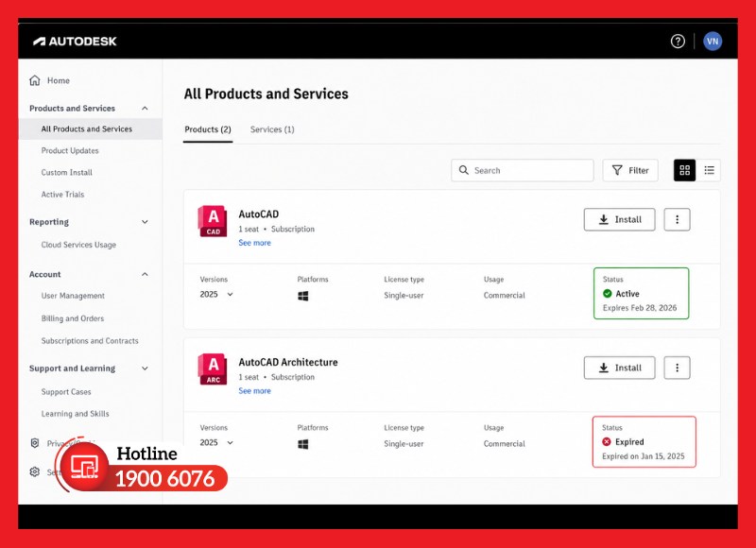Click the Search input field

[x=523, y=170]
